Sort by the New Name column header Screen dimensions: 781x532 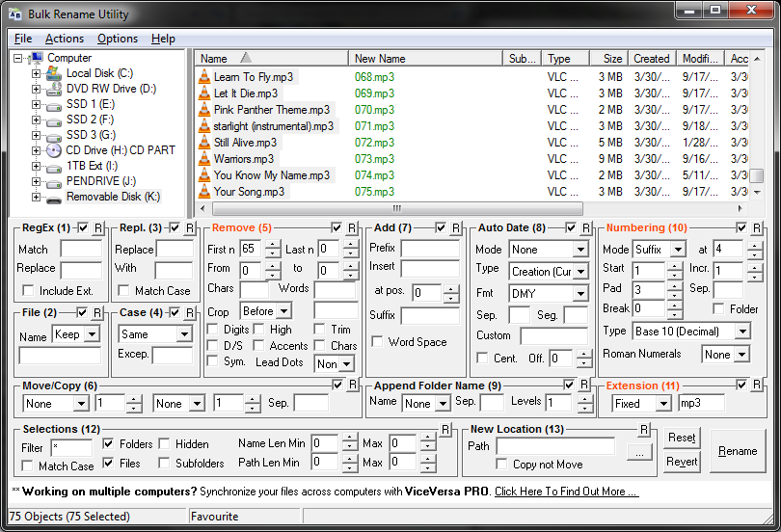tap(425, 59)
